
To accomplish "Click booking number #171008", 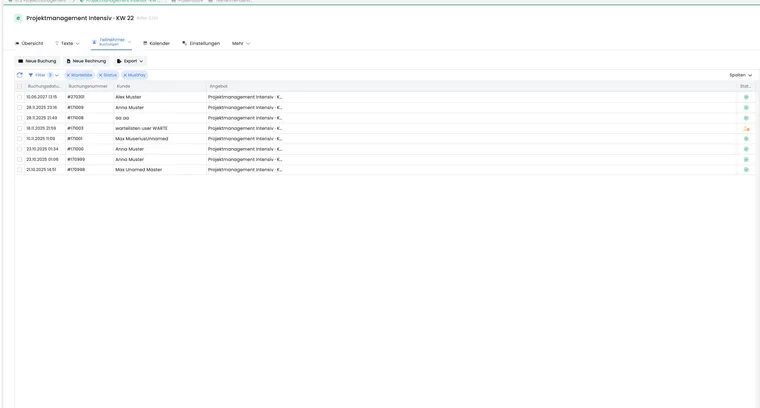I will click(75, 118).
